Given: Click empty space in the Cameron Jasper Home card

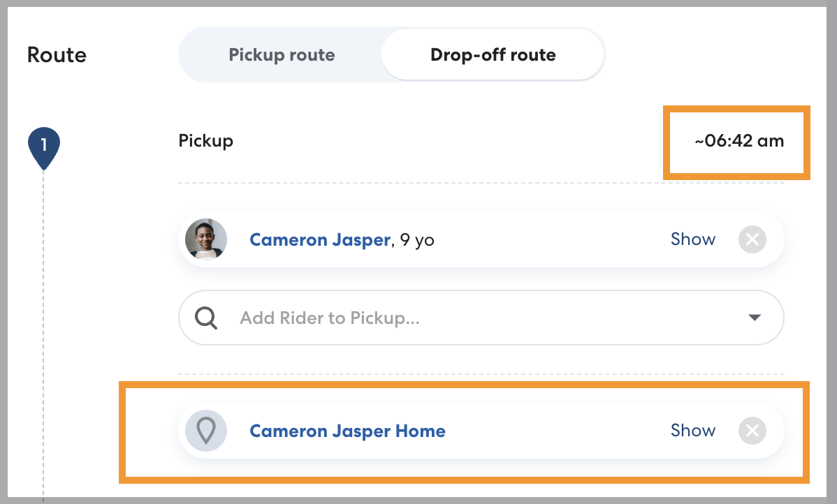Looking at the screenshot, I should pyautogui.click(x=559, y=431).
